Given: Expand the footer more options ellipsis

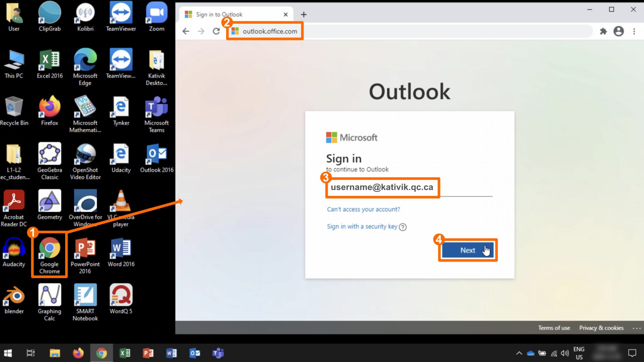Looking at the screenshot, I should (636, 328).
